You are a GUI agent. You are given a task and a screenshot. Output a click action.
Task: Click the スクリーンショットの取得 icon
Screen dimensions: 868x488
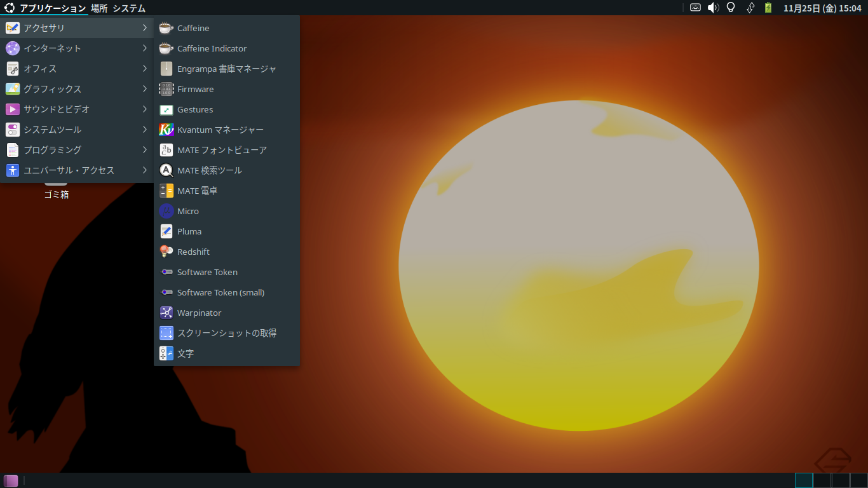(166, 333)
